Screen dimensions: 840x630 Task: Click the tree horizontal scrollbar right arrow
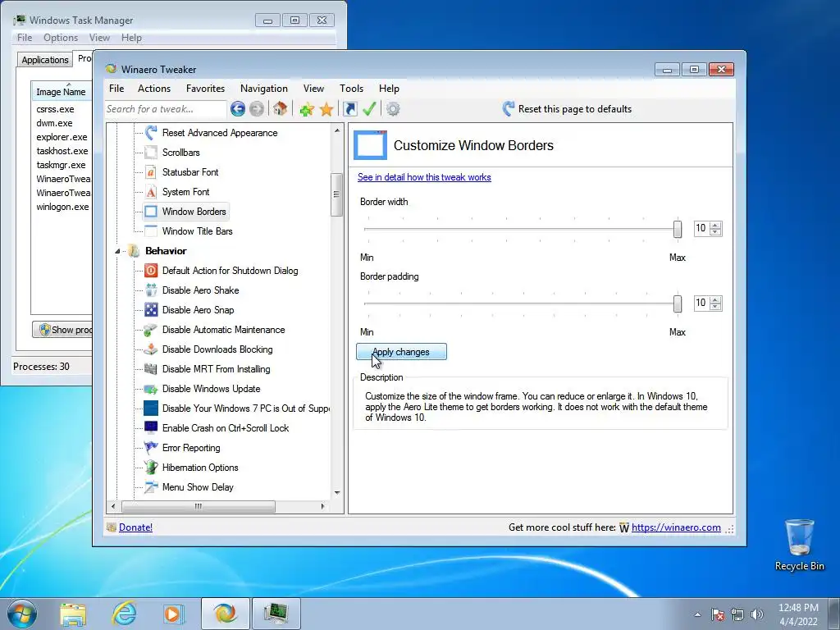pos(322,506)
